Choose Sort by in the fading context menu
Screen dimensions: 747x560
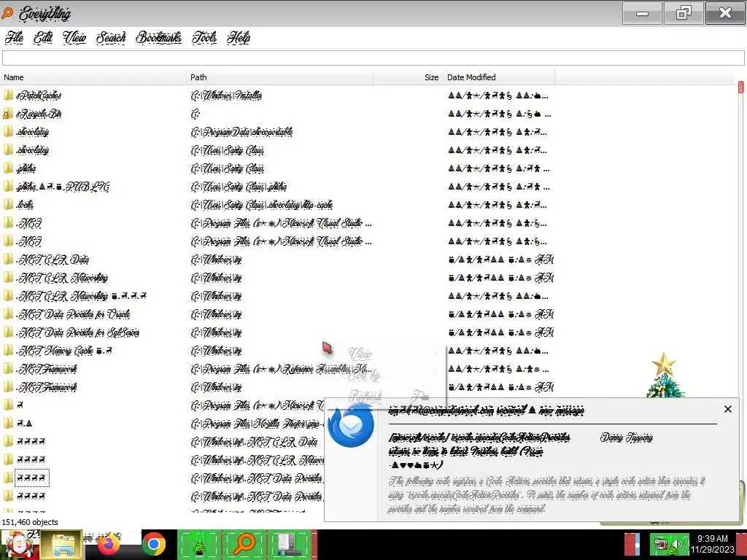click(364, 376)
